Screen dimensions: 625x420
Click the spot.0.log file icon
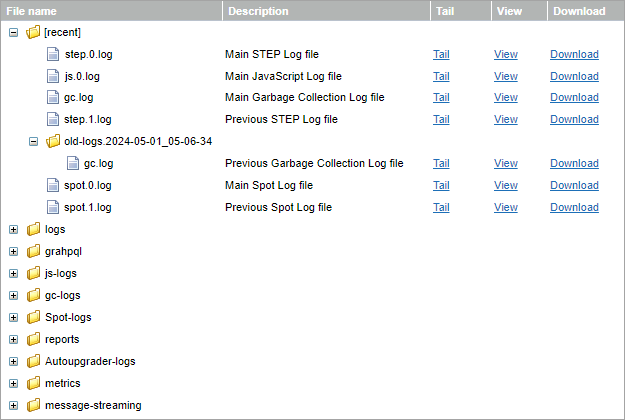tap(54, 186)
